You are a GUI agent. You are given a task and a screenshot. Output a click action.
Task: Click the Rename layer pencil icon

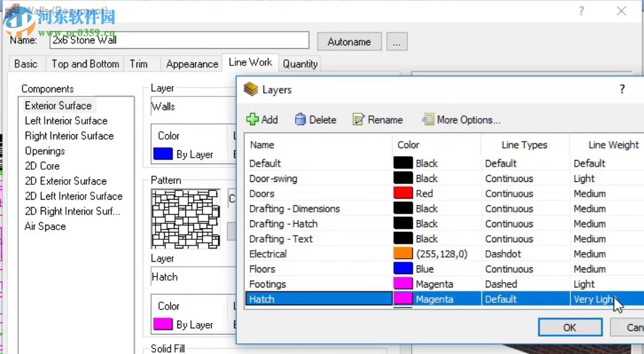point(359,119)
